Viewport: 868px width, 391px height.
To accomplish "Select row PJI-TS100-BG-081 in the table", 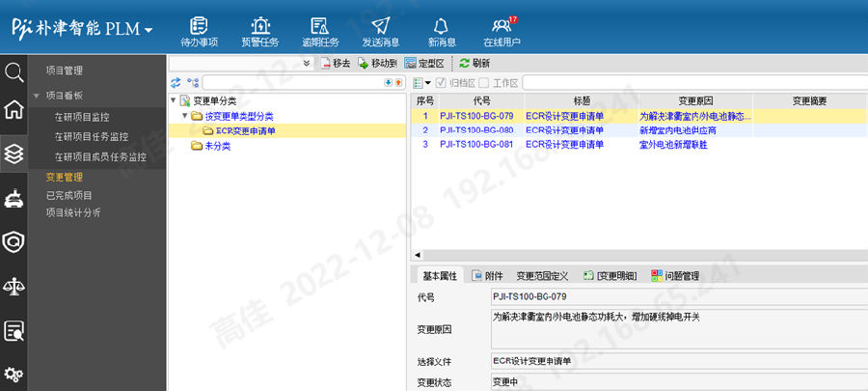I will pos(639,145).
